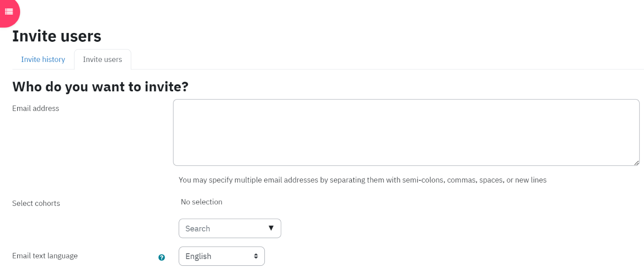
Task: Select the Invite users tab
Action: click(x=102, y=60)
